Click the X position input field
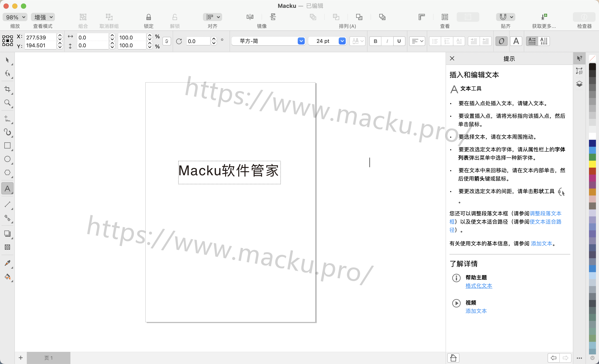Image resolution: width=599 pixels, height=364 pixels. click(x=41, y=37)
